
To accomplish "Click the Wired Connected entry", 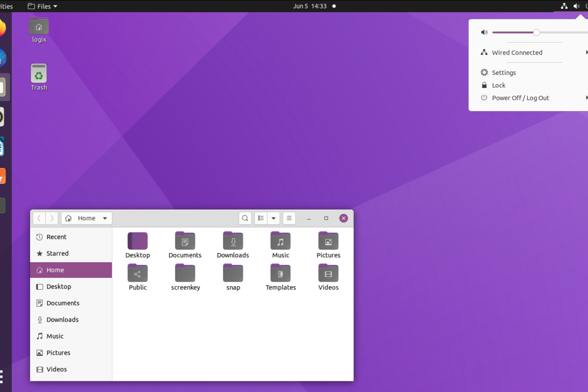I will point(517,53).
